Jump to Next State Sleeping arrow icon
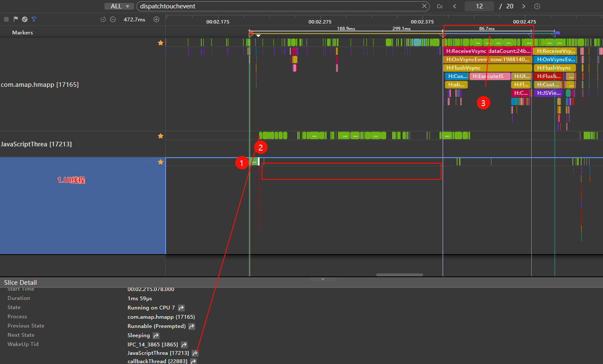Screen dimensions: 603x364 (156, 335)
